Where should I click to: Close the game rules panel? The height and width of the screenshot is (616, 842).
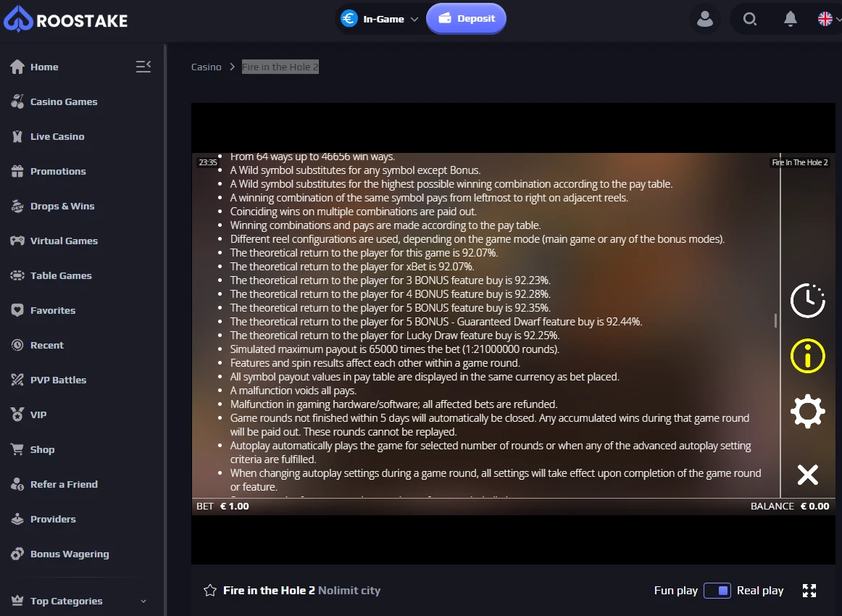808,475
